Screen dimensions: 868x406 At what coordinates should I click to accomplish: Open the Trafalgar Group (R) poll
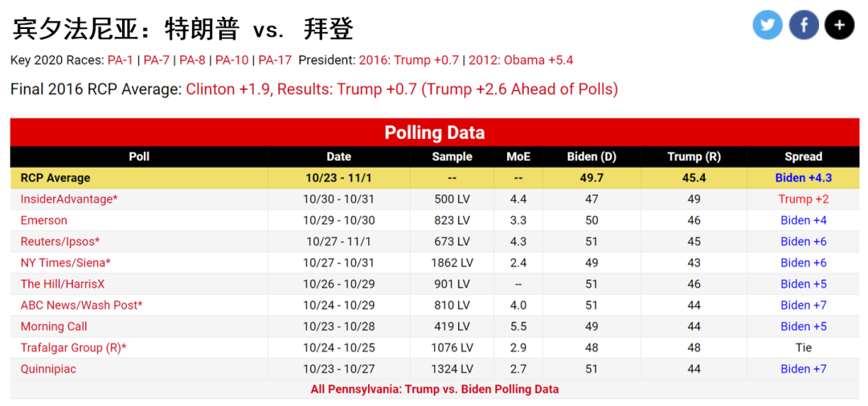74,348
